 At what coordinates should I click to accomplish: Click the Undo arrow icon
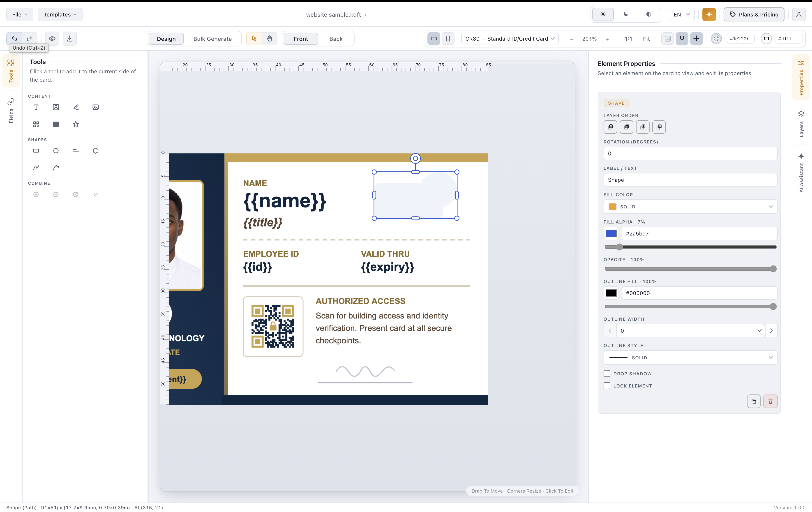[x=14, y=38]
